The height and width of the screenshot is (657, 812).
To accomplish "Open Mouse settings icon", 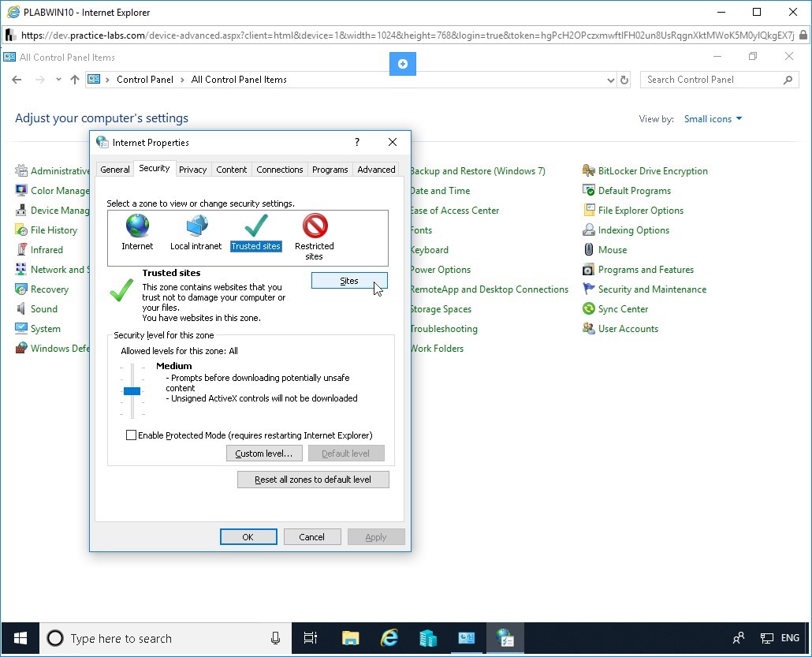I will click(588, 249).
